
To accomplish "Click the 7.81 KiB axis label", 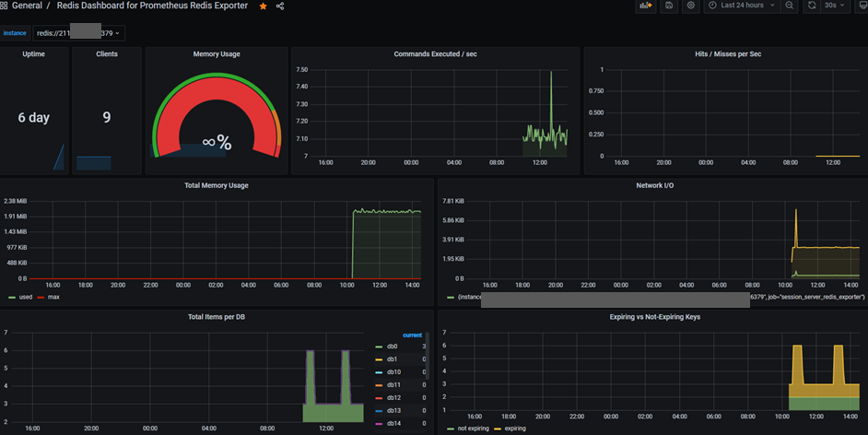I will pos(453,201).
